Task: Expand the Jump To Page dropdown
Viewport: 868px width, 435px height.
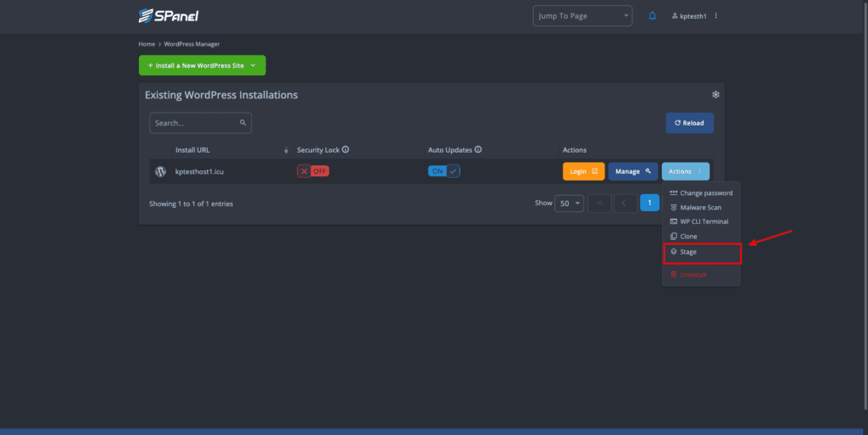Action: (x=582, y=16)
